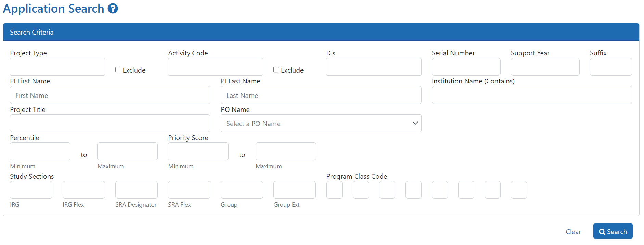The width and height of the screenshot is (644, 245).
Task: Select the Support Year field
Action: 545,67
